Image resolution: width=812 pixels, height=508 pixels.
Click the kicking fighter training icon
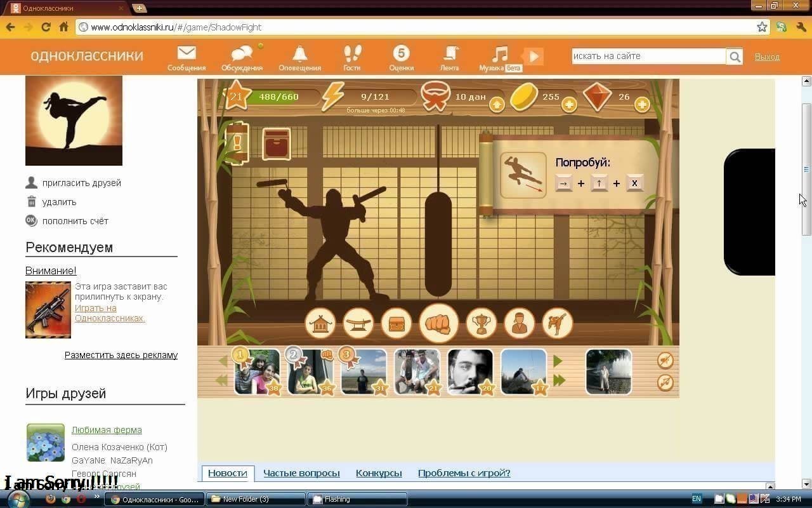[558, 323]
